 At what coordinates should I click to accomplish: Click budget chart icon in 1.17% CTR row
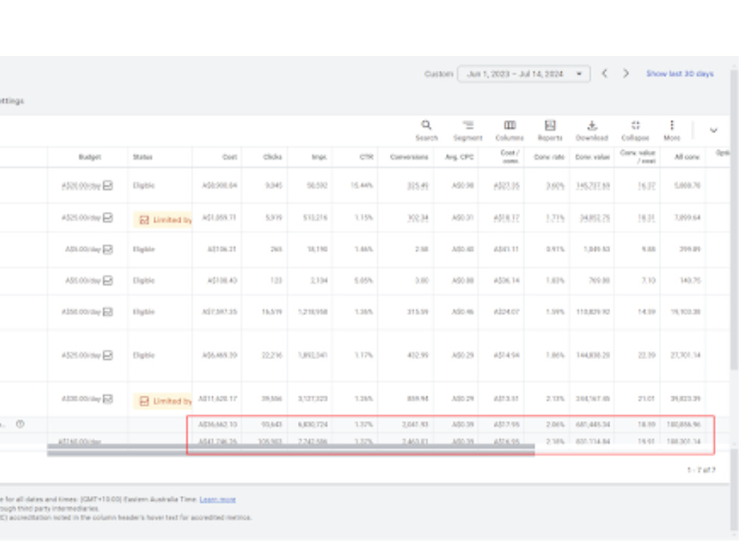(x=108, y=355)
